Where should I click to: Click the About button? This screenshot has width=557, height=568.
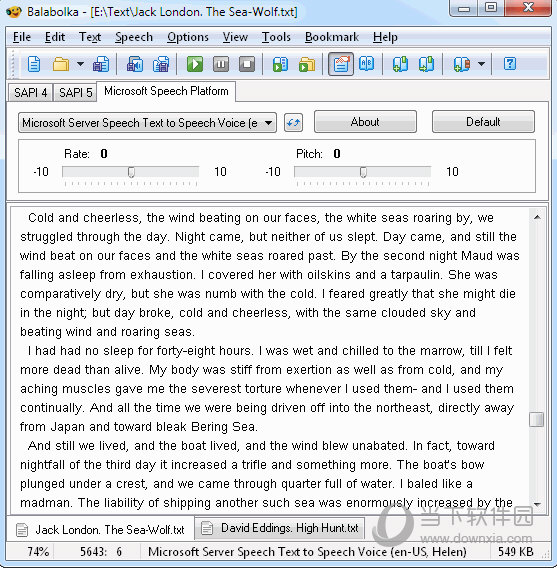[x=365, y=122]
